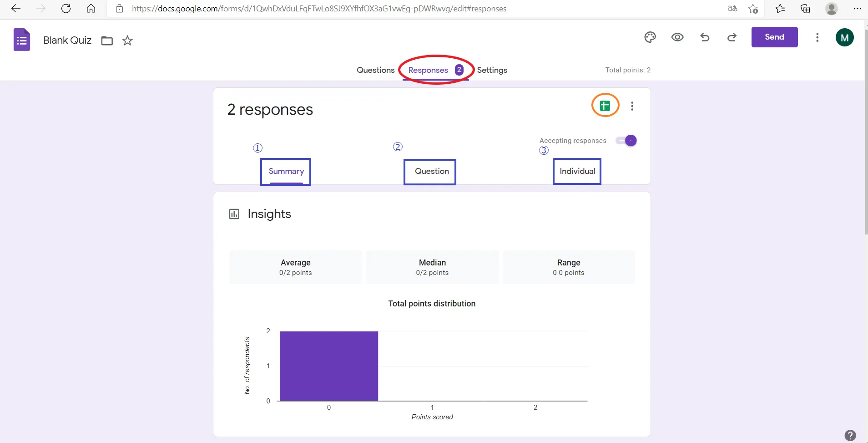Create spreadsheet with green Sheets icon
This screenshot has height=443, width=868.
pos(605,106)
